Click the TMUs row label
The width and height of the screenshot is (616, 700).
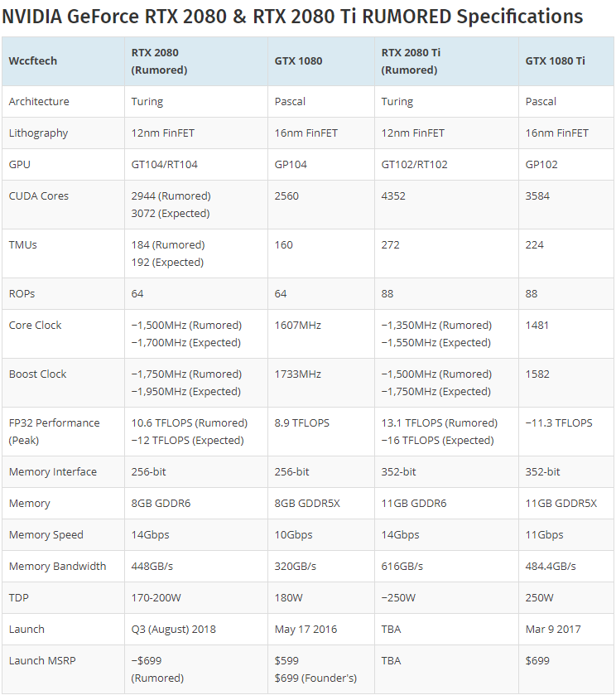22,245
